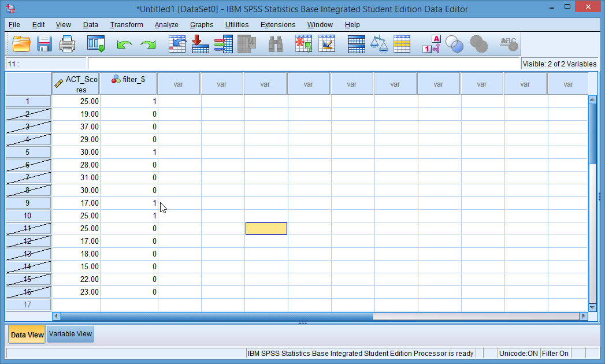Click the Select cases icon

[402, 44]
